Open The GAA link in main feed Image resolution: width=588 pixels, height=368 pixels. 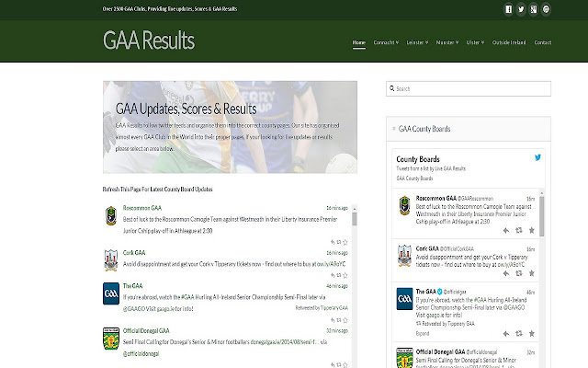[132, 286]
